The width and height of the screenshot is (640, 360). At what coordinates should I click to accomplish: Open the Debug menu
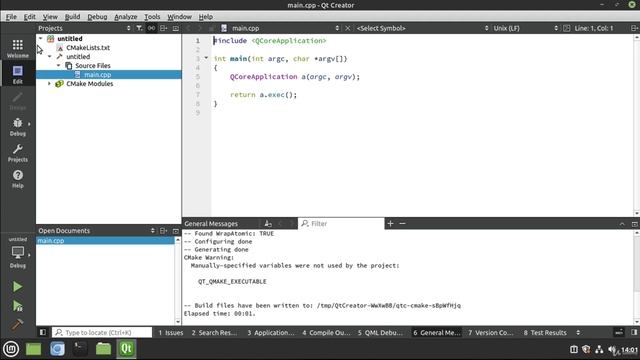click(97, 17)
